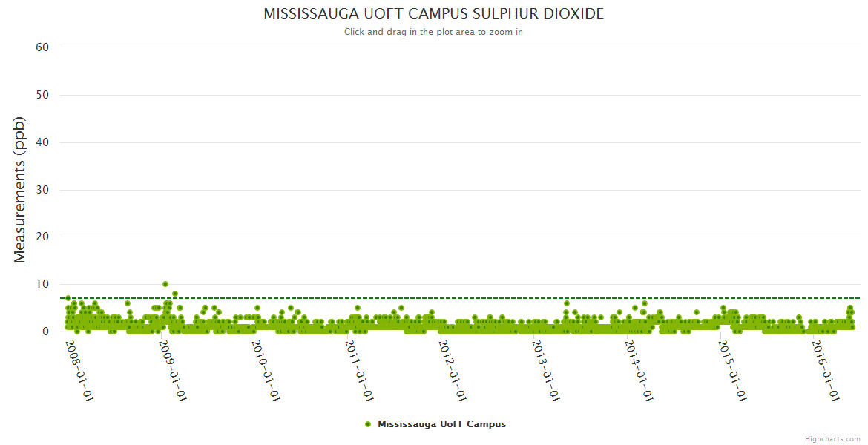Toggle the Mississauga UofT Campus legend label

click(441, 424)
